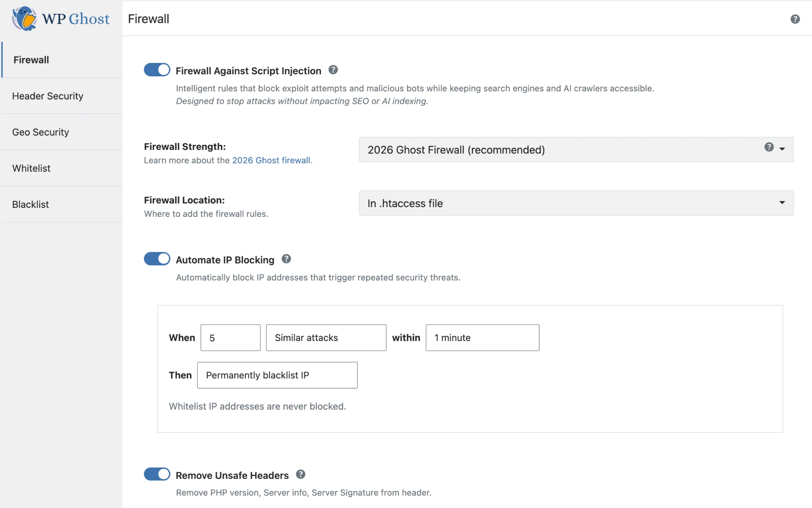Turn off Automate IP Blocking switch
Viewport: 812px width, 508px height.
pyautogui.click(x=157, y=259)
